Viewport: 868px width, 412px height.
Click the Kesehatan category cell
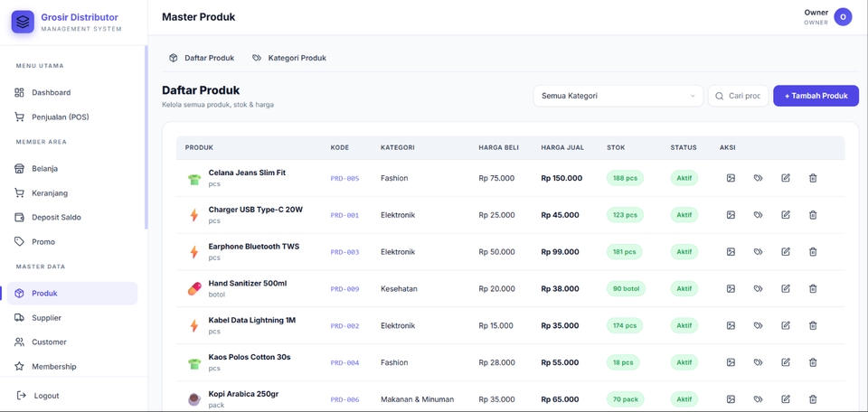click(399, 289)
